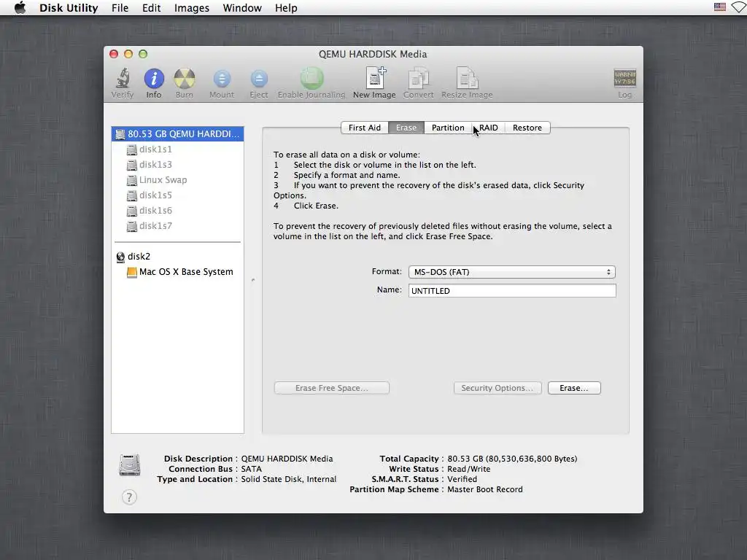747x560 pixels.
Task: Select 80.53 GB QEMU HARDDISK in sidebar
Action: tap(178, 134)
